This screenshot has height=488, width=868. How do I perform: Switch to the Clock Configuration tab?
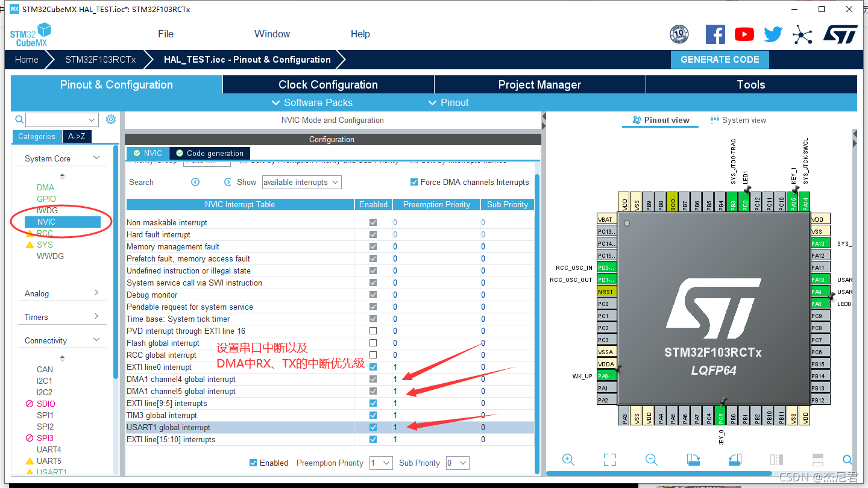(x=329, y=84)
